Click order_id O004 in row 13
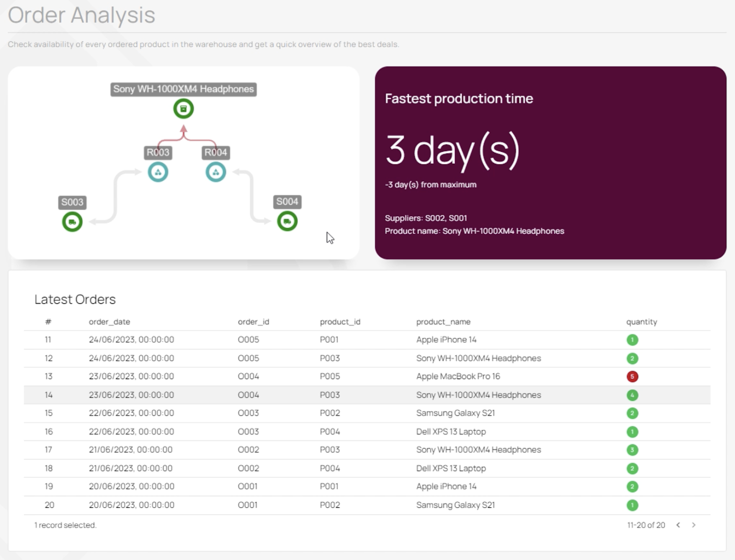735x560 pixels. click(248, 376)
